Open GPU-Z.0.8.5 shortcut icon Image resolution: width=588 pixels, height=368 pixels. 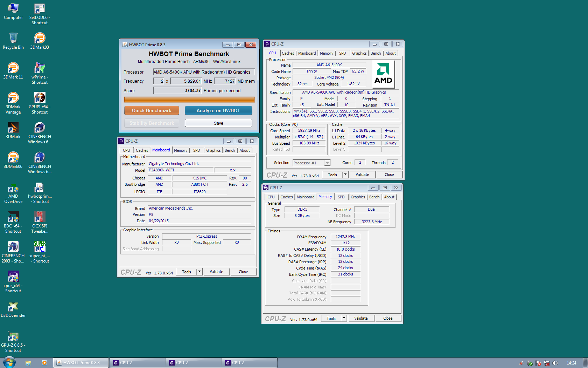pos(13,342)
